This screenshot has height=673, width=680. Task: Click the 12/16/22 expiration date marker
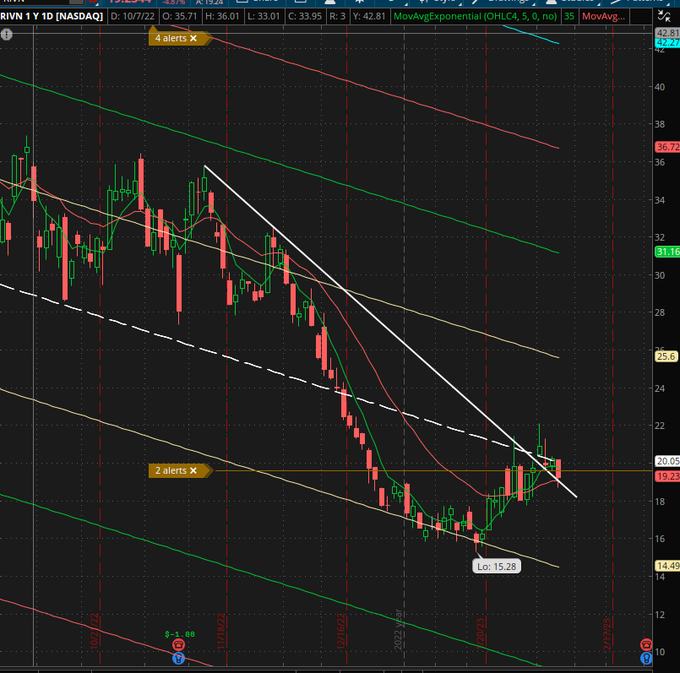[x=341, y=631]
